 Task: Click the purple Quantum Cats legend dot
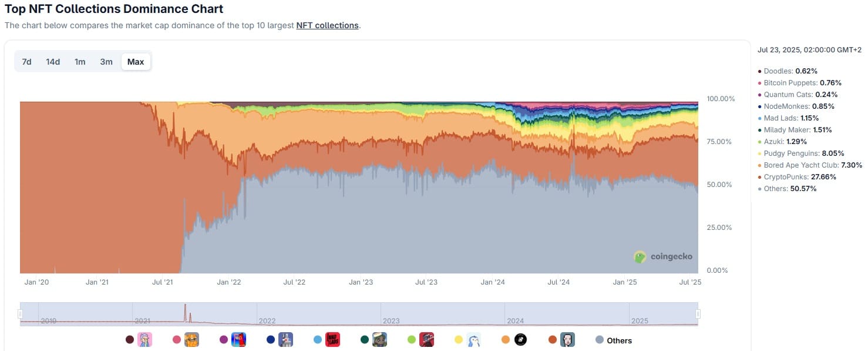pos(224,340)
